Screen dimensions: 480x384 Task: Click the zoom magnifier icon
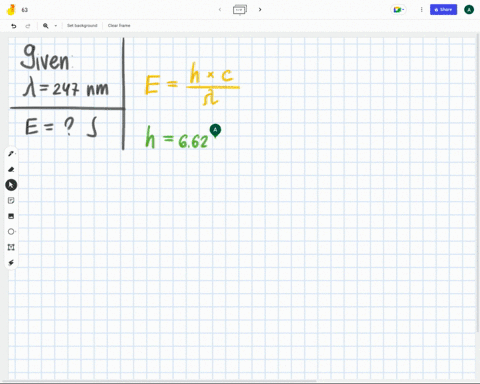click(x=46, y=26)
